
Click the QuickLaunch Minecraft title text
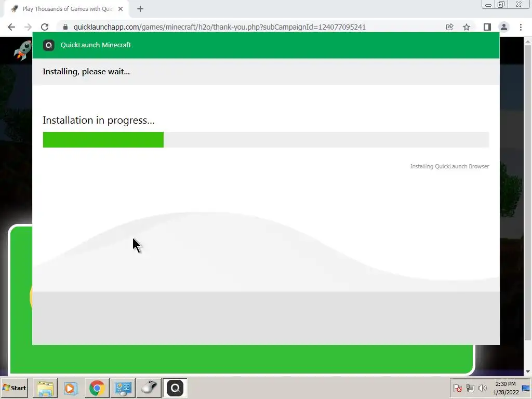pos(96,45)
